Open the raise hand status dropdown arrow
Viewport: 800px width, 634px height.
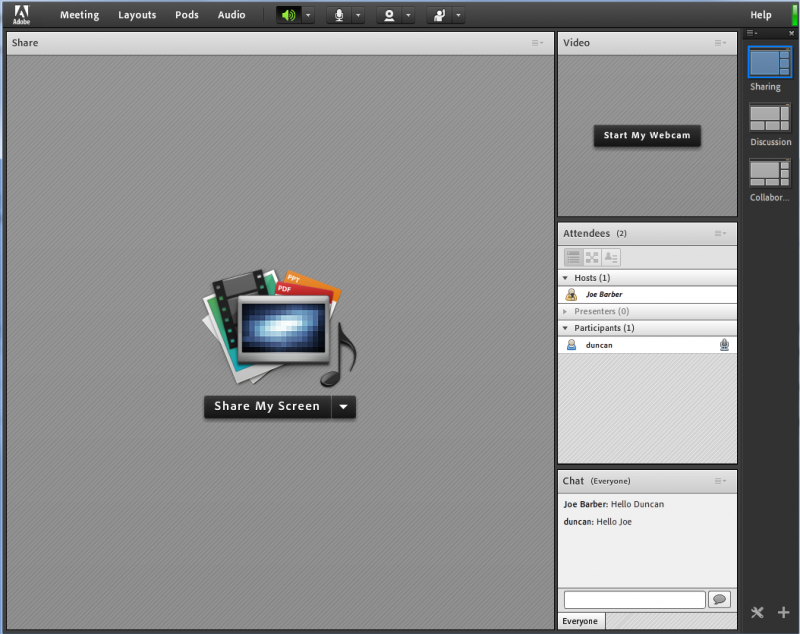pos(458,15)
